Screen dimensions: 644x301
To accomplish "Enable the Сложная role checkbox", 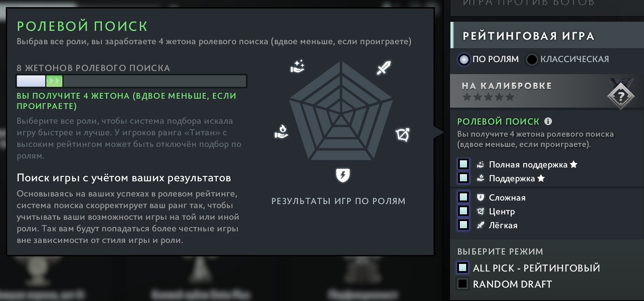I will click(x=463, y=197).
